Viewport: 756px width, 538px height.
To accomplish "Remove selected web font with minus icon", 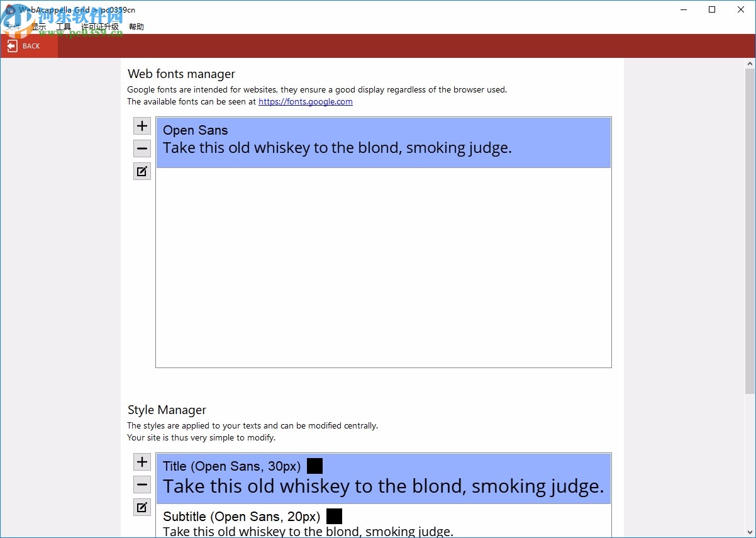I will pos(142,149).
